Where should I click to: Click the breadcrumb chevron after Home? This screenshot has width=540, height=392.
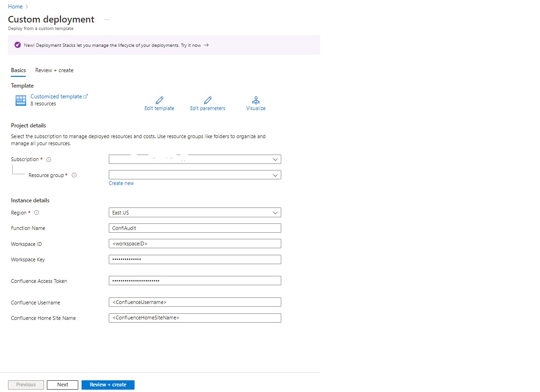pos(27,7)
